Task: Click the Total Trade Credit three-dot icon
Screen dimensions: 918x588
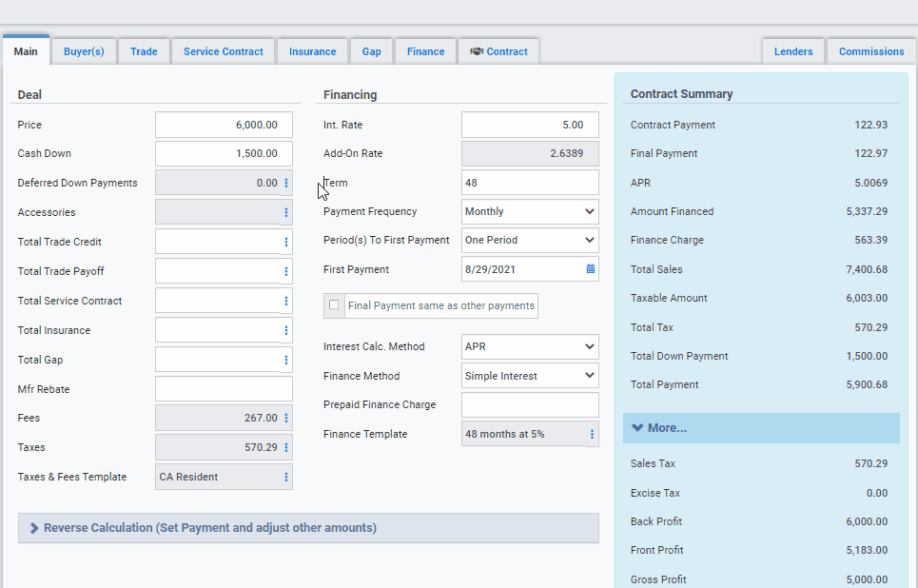Action: 286,241
